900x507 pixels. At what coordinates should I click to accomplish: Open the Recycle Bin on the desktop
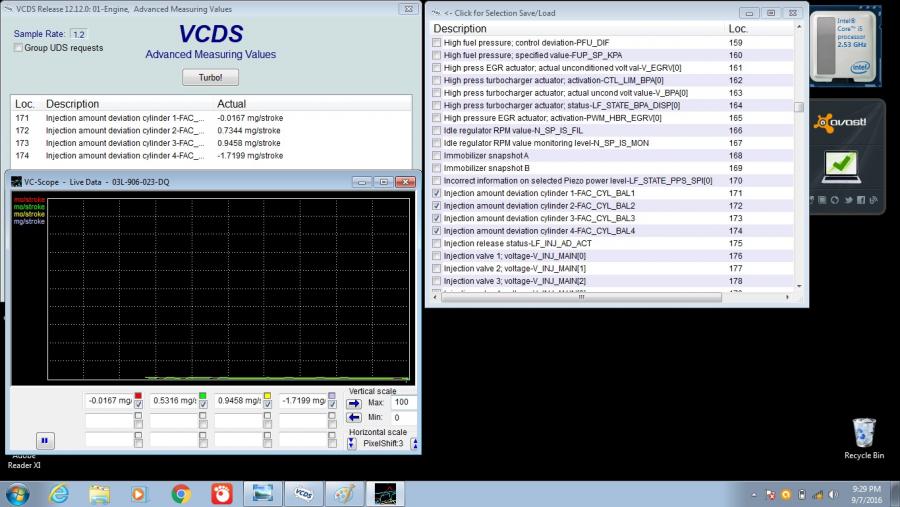tap(863, 437)
